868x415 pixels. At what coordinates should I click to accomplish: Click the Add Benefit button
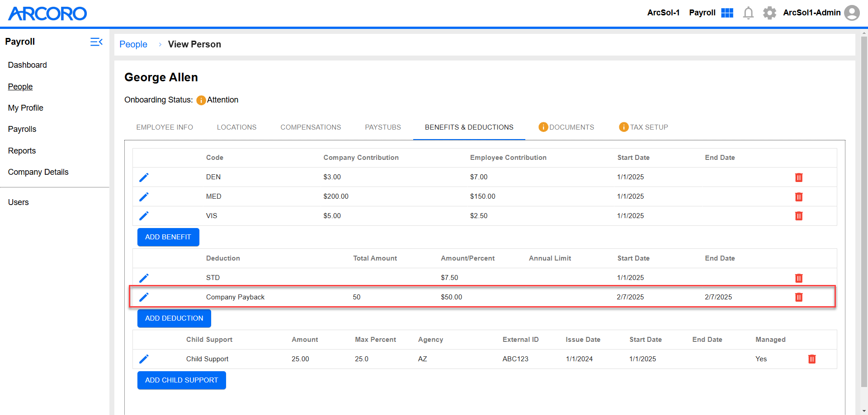click(168, 237)
